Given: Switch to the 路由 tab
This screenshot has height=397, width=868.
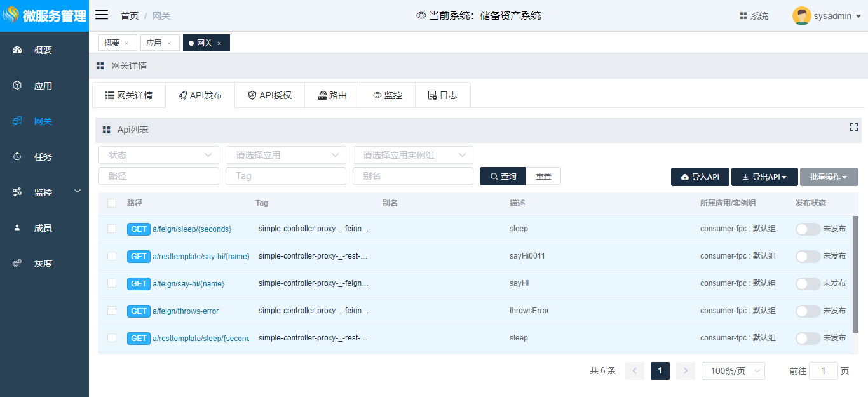Looking at the screenshot, I should click(x=332, y=95).
